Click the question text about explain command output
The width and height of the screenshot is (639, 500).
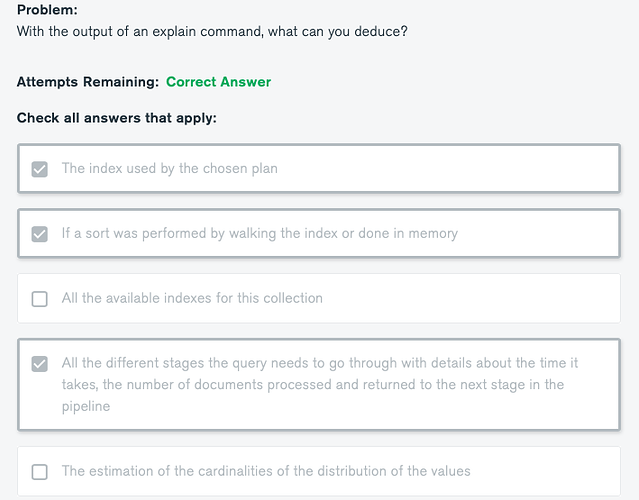point(211,31)
